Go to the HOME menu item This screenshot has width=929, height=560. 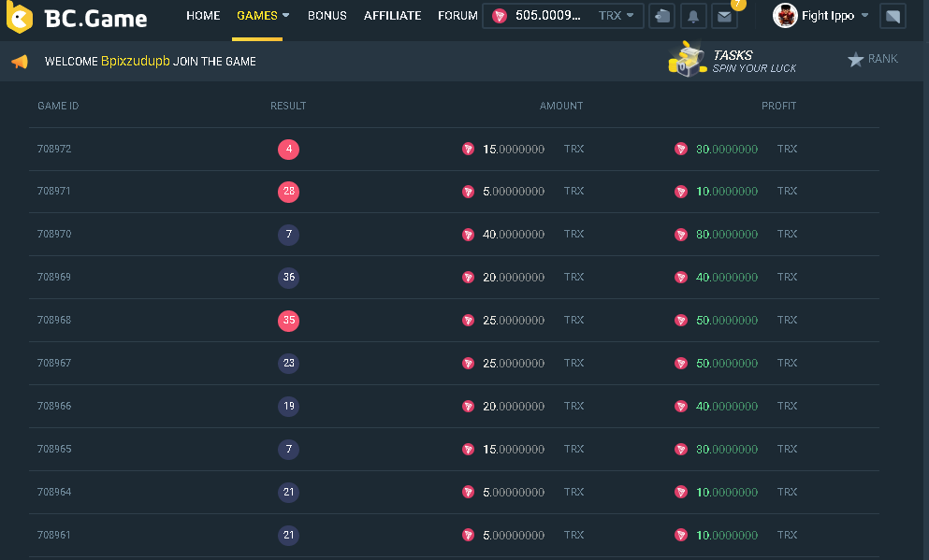pyautogui.click(x=203, y=16)
